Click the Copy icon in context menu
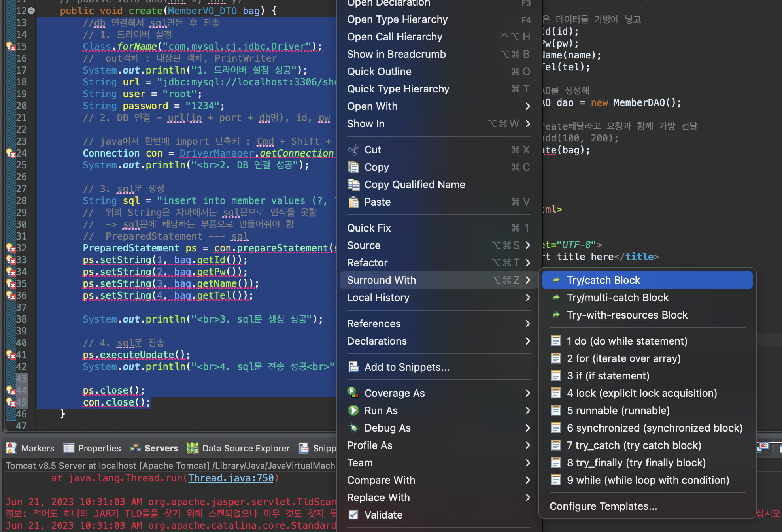 353,167
